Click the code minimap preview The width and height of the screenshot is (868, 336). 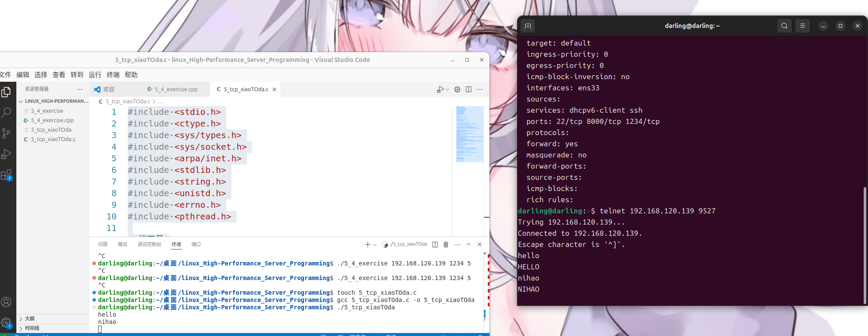point(470,134)
